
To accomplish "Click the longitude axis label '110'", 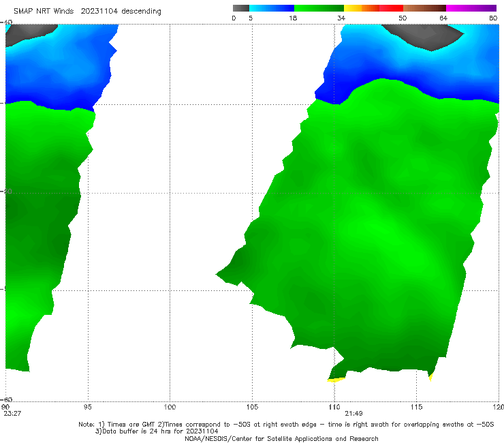I will coord(334,408).
